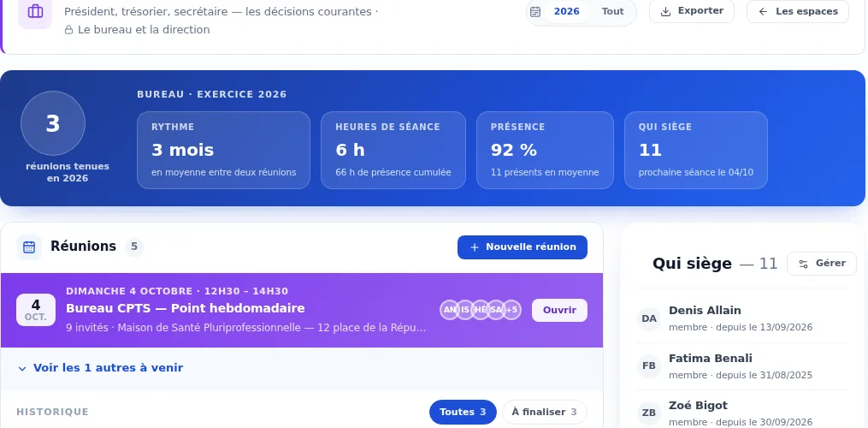Click the 3 réunions tenues circle
Screen dimensions: 868x428
[x=53, y=123]
